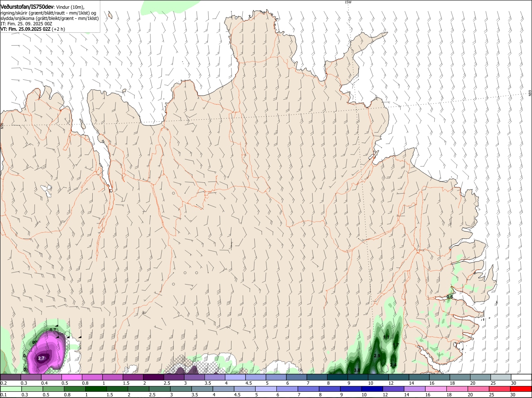Click the map value label 2.4 in the green area

point(393,365)
